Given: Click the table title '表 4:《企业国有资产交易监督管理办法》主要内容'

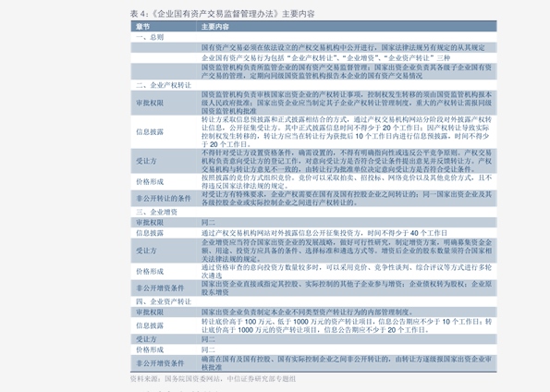Looking at the screenshot, I should (223, 14).
